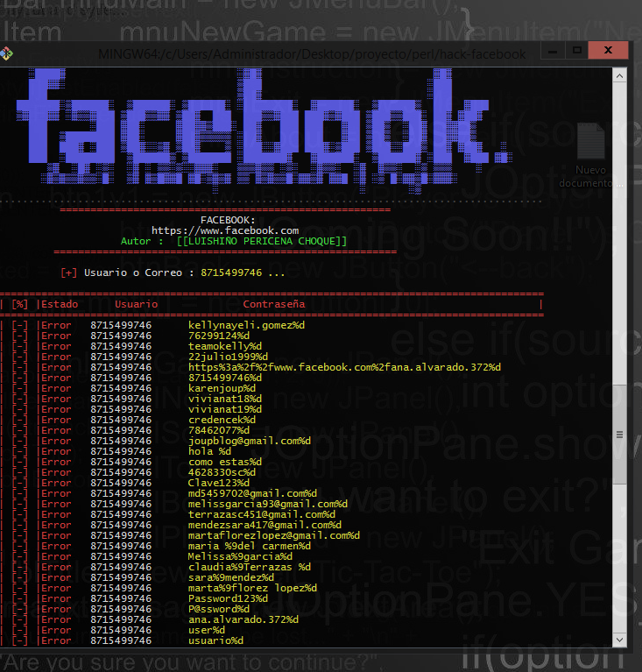Screen dimensions: 642x672
Task: Click the Estado column header
Action: (x=60, y=304)
